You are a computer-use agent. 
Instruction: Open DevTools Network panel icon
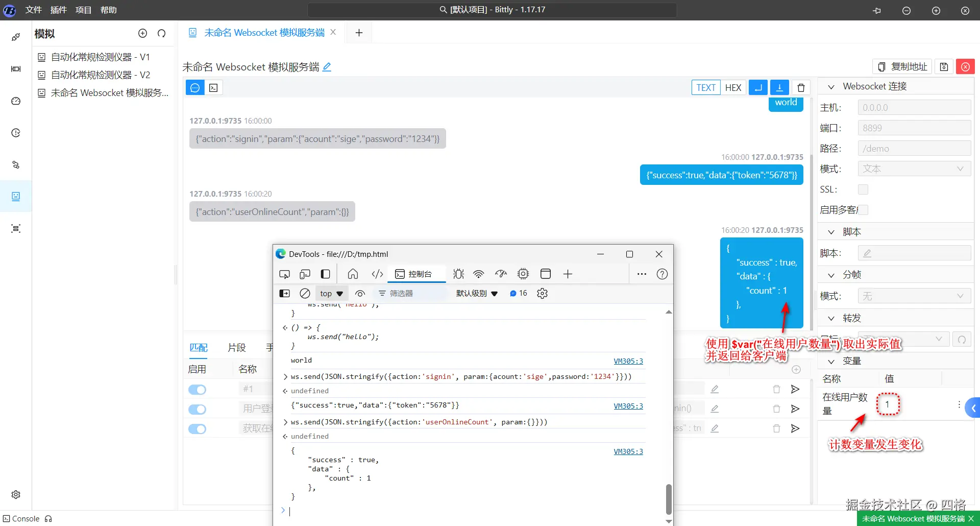[478, 274]
